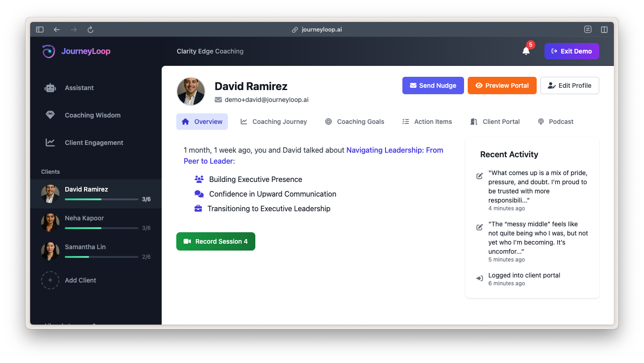Screen dimensions: 644x363
Task: Click the link icon in the address bar
Action: [x=295, y=30]
